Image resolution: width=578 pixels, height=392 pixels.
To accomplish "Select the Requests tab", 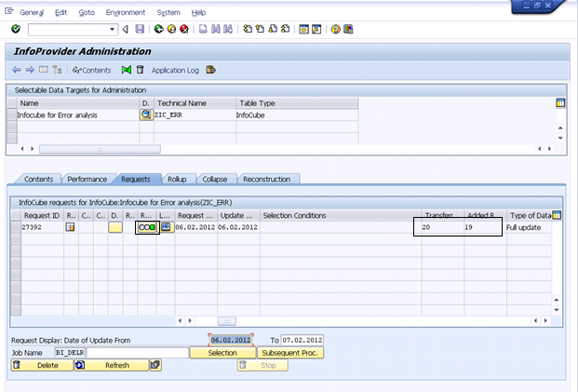I will point(135,179).
